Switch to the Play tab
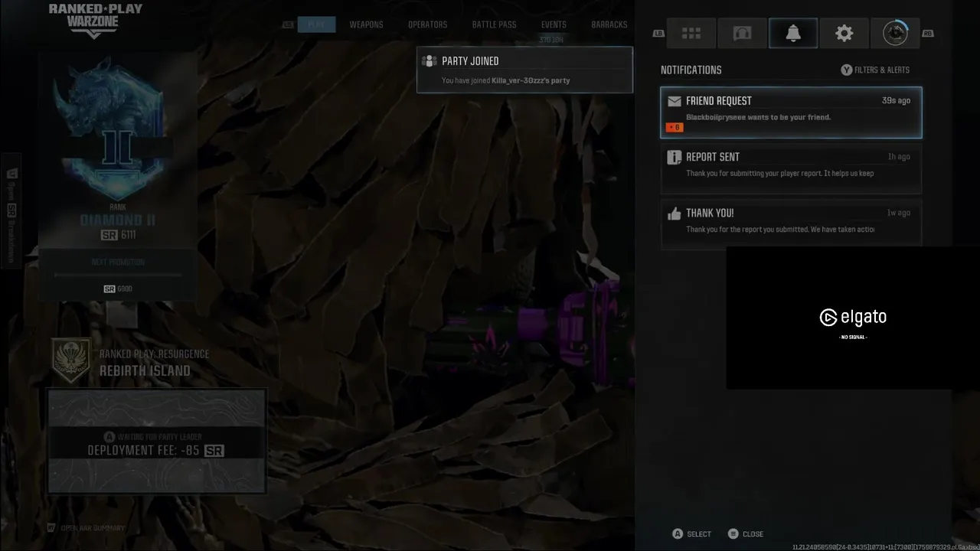The width and height of the screenshot is (980, 551). tap(316, 24)
